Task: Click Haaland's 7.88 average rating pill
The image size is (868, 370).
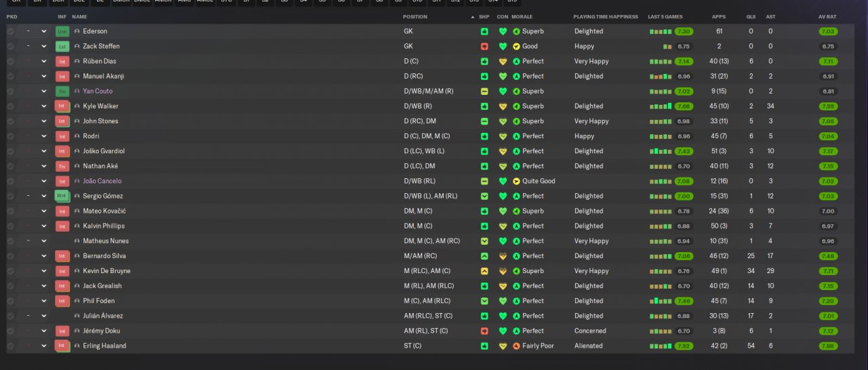Action: click(x=828, y=346)
